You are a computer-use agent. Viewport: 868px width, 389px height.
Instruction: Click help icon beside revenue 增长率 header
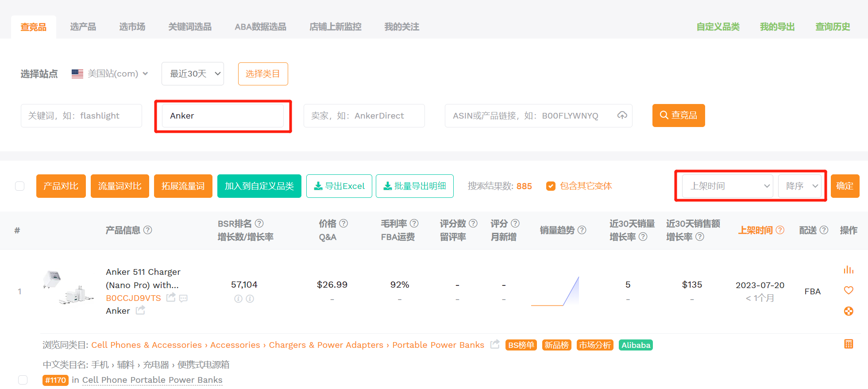point(699,237)
